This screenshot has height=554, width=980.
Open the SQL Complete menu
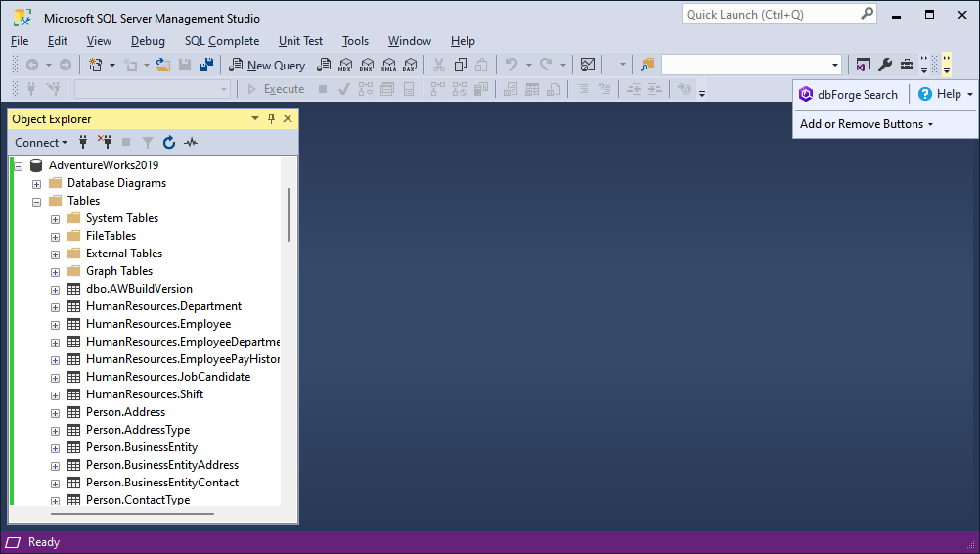pos(222,41)
